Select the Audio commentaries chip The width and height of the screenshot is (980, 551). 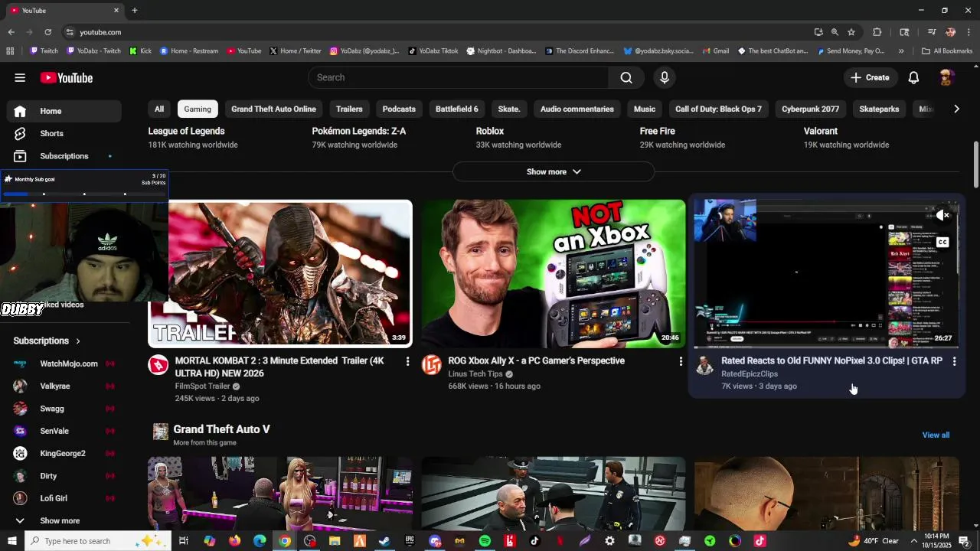click(577, 109)
